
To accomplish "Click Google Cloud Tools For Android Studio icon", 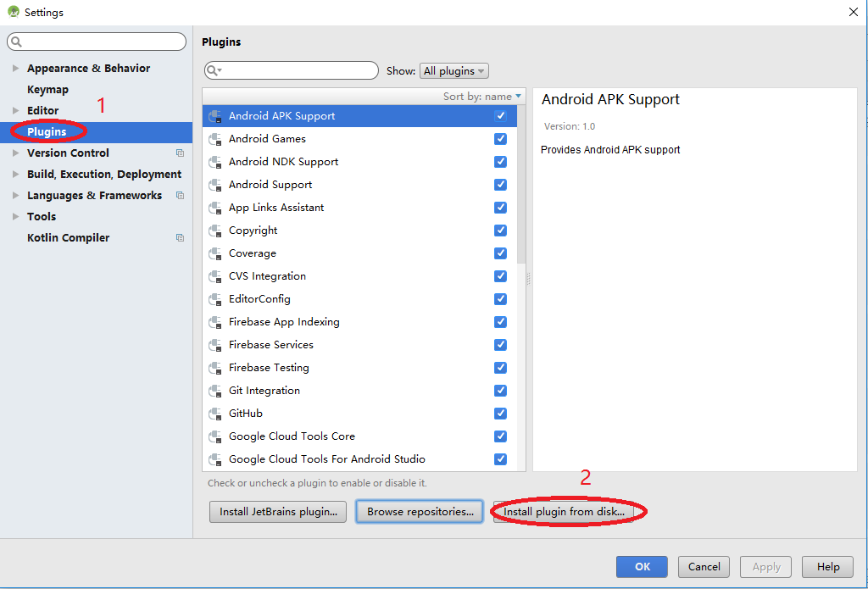I will tap(214, 459).
